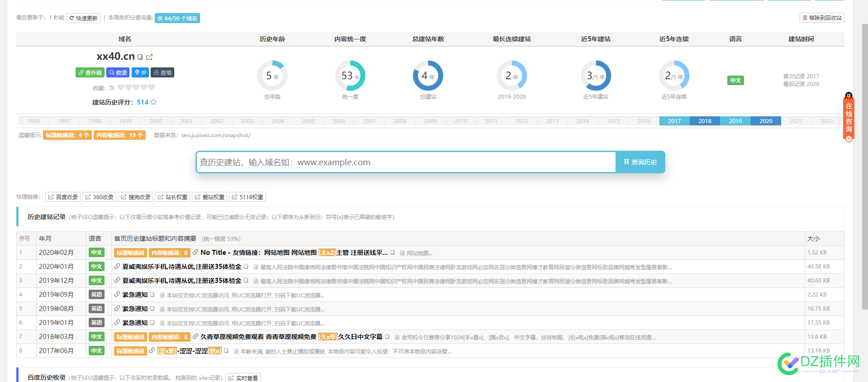
Task: Click link icon in 2020年02月 row
Action: (x=196, y=253)
